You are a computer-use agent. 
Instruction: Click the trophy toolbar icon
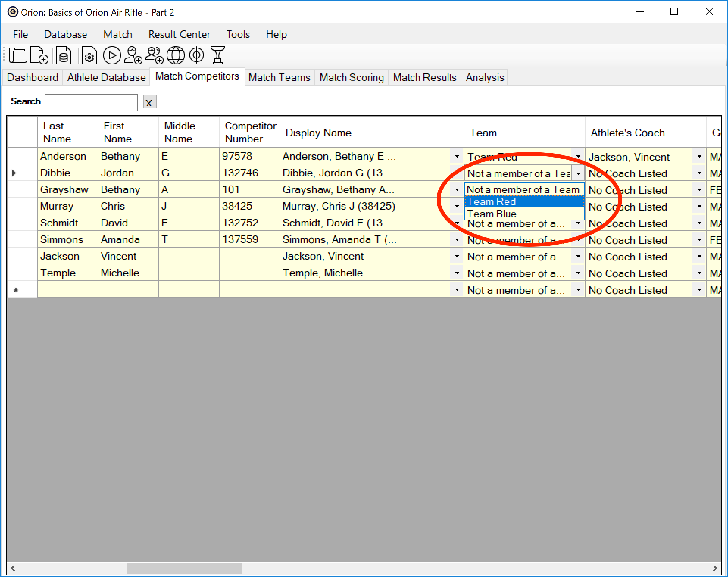click(218, 56)
